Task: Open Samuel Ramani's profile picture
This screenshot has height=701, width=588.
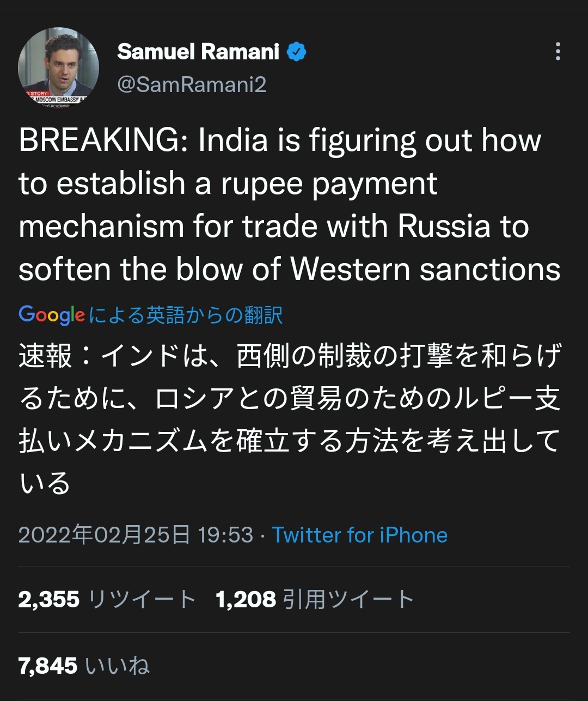Action: click(59, 67)
